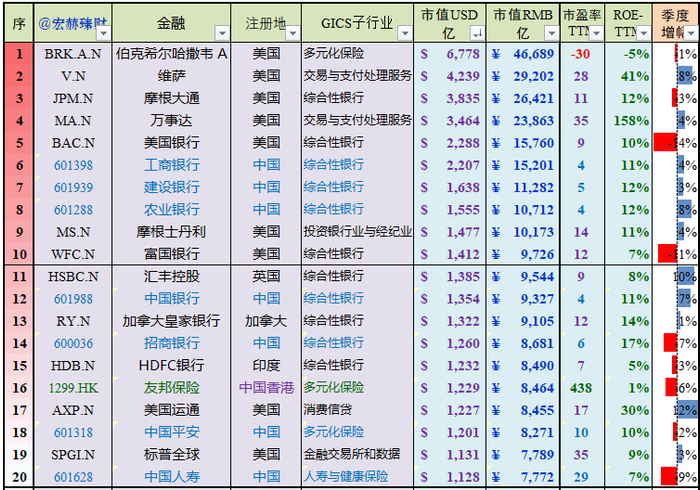Open the 市盈率TTM column filter dropdown
Screen dimensions: 700x490
coord(596,33)
